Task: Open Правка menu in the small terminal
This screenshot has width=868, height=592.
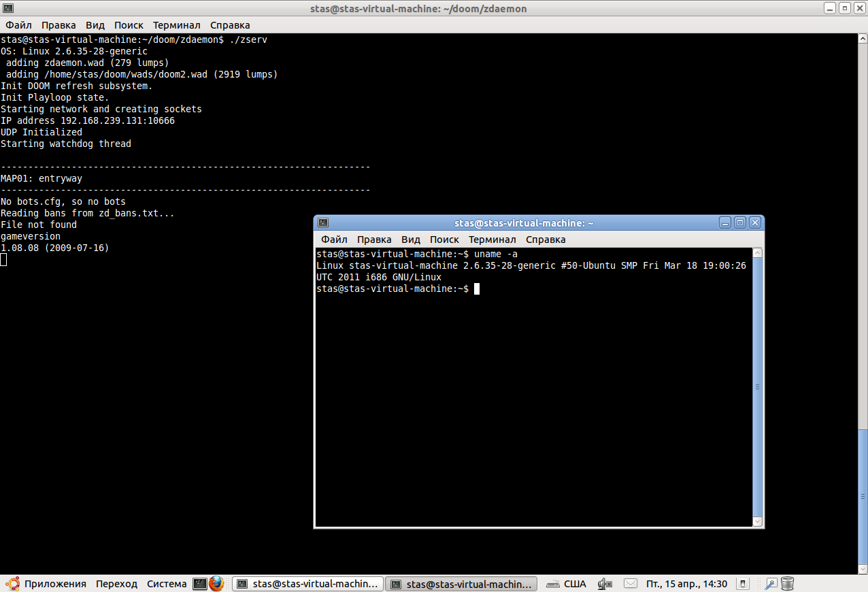Action: point(374,240)
